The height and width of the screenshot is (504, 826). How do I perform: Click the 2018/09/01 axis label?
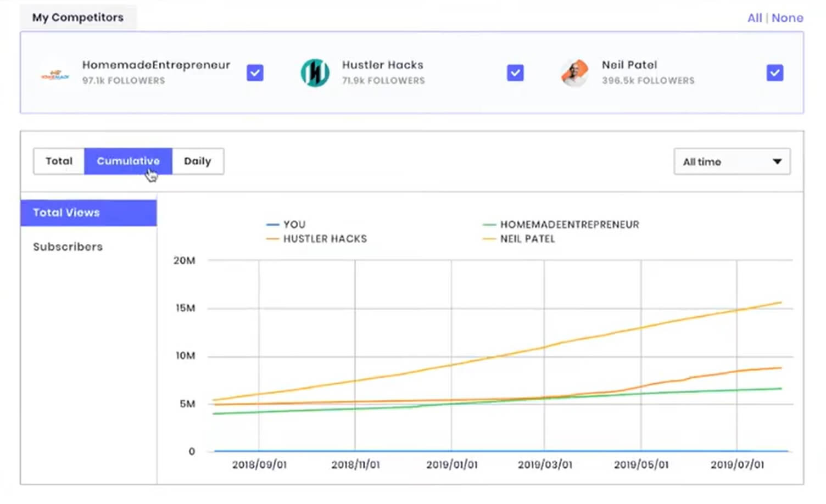259,464
